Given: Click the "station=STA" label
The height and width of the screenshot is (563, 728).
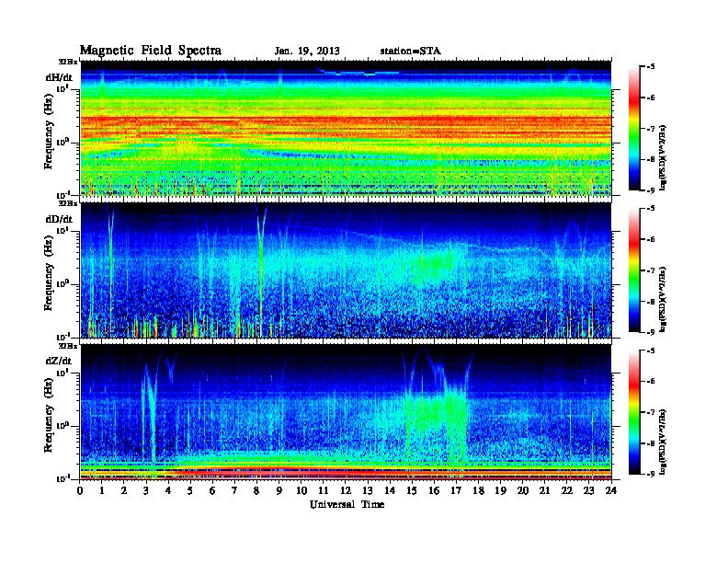Looking at the screenshot, I should pos(411,52).
